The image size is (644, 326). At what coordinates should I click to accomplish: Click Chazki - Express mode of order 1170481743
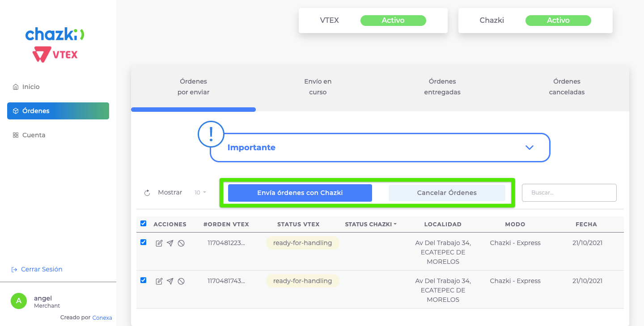click(515, 281)
